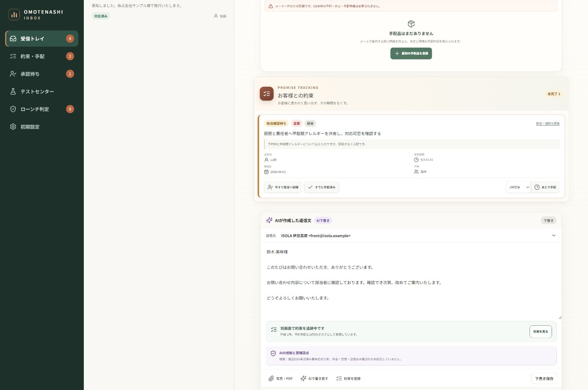Click inside the reply body text area

[411, 281]
